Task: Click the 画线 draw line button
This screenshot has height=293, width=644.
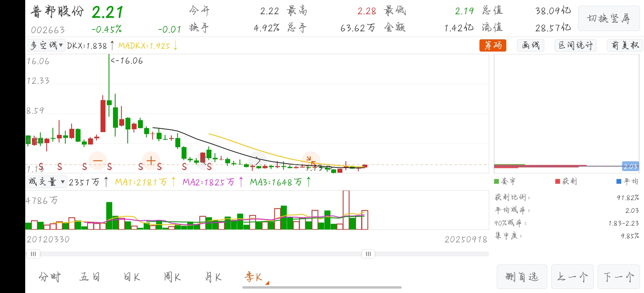Action: pos(530,45)
